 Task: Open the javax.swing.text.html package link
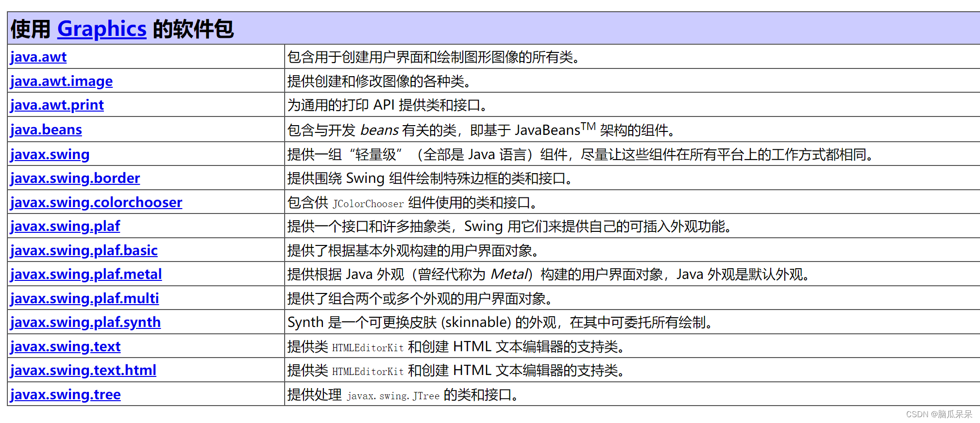click(84, 370)
